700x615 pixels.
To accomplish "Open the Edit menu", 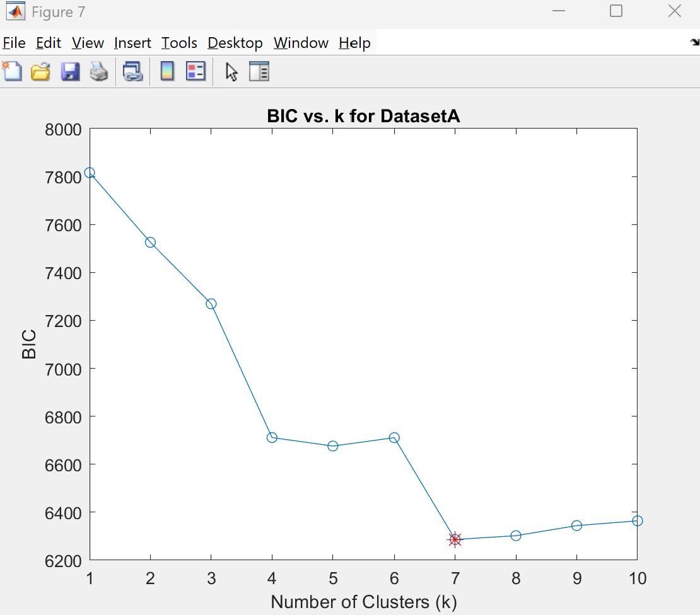I will pyautogui.click(x=49, y=43).
